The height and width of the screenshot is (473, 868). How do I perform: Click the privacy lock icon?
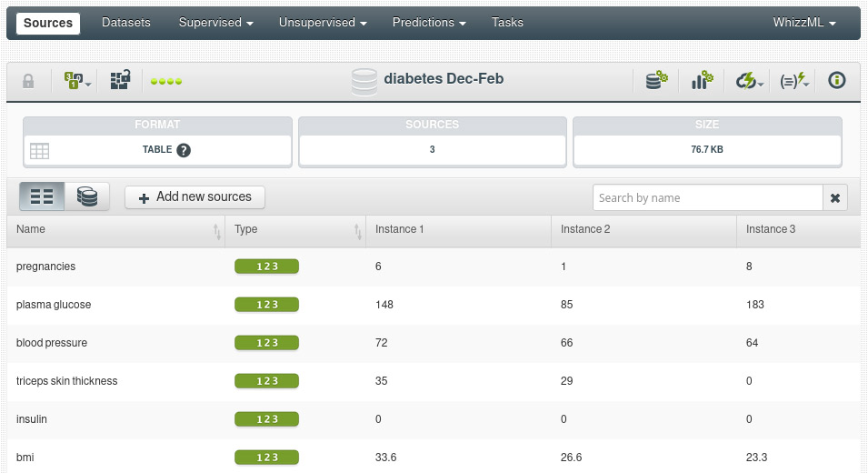(28, 81)
